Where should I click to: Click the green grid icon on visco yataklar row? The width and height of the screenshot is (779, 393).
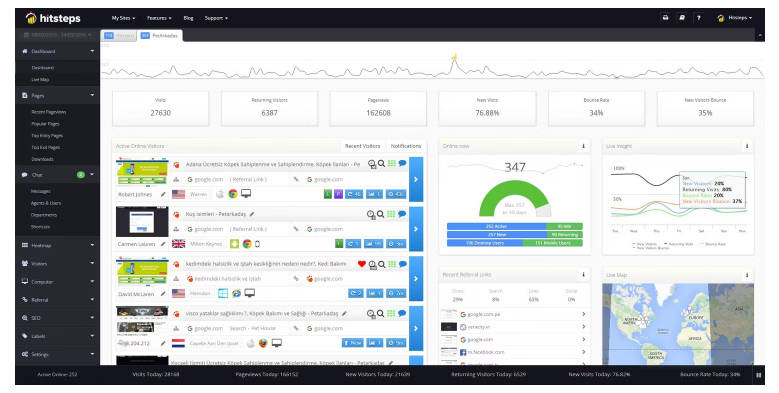click(x=391, y=313)
